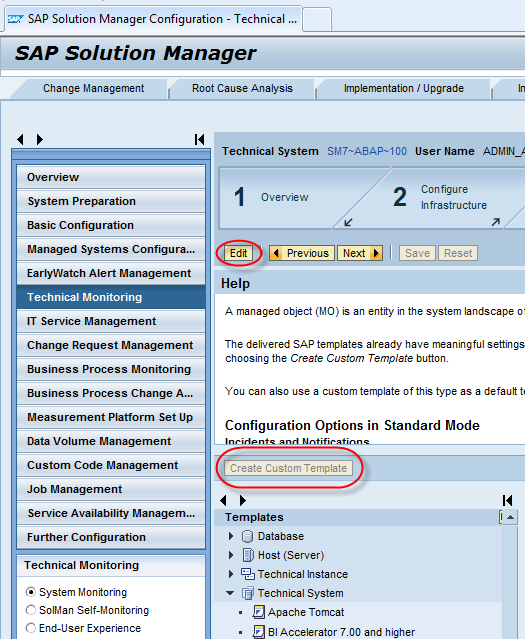Click the Database cylinder icon
526x639 pixels.
(247, 536)
